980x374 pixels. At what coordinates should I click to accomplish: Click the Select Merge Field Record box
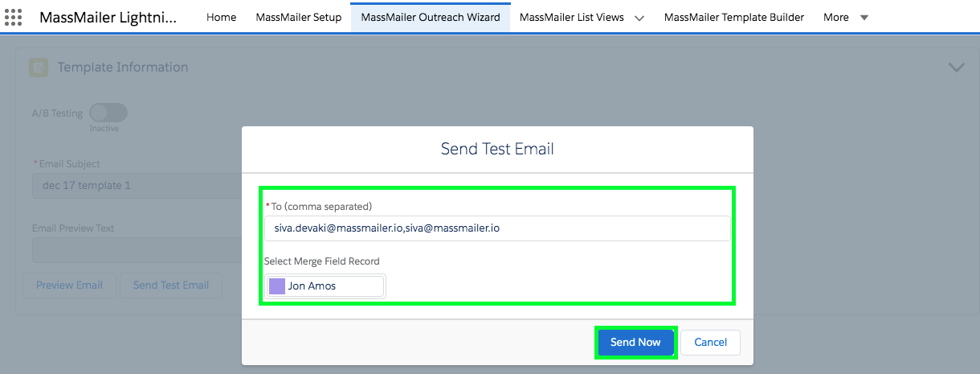(325, 286)
